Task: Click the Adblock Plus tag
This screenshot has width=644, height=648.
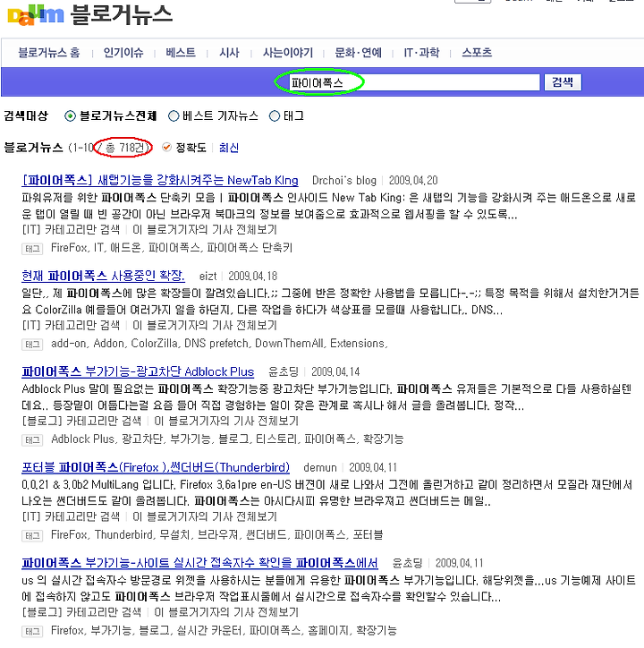Action: point(82,439)
